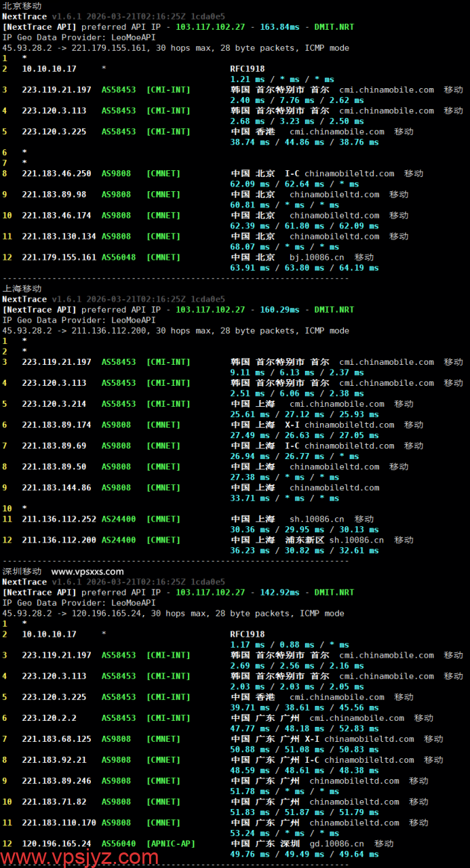
Task: Click hop IP 221.183.89.98
Action: (54, 195)
